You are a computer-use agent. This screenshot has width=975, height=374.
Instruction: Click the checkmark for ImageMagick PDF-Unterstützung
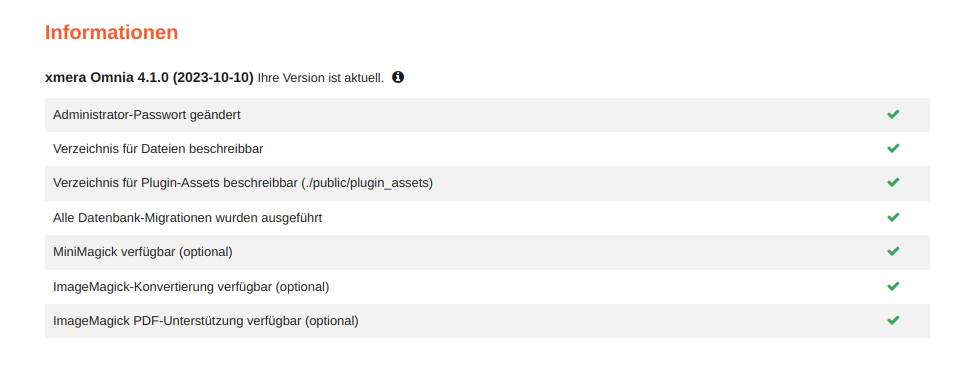coord(893,320)
